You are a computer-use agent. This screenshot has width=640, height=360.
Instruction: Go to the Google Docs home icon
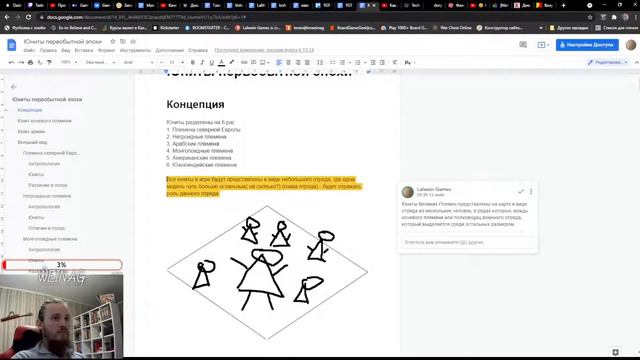12,45
